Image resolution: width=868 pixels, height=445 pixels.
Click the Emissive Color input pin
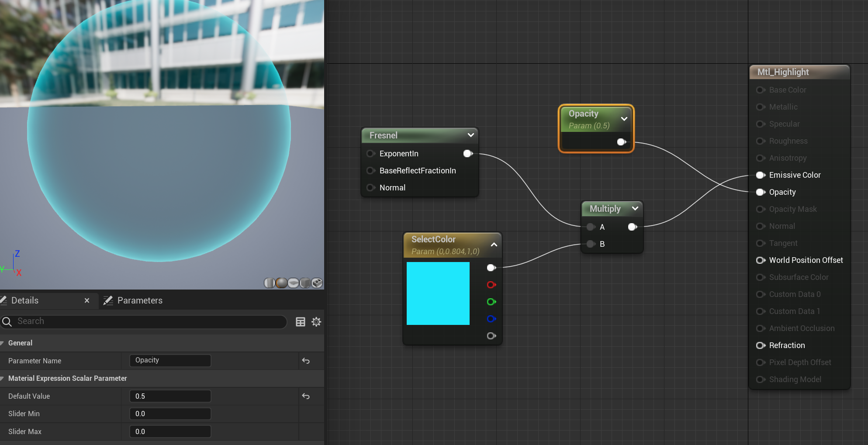[761, 175]
